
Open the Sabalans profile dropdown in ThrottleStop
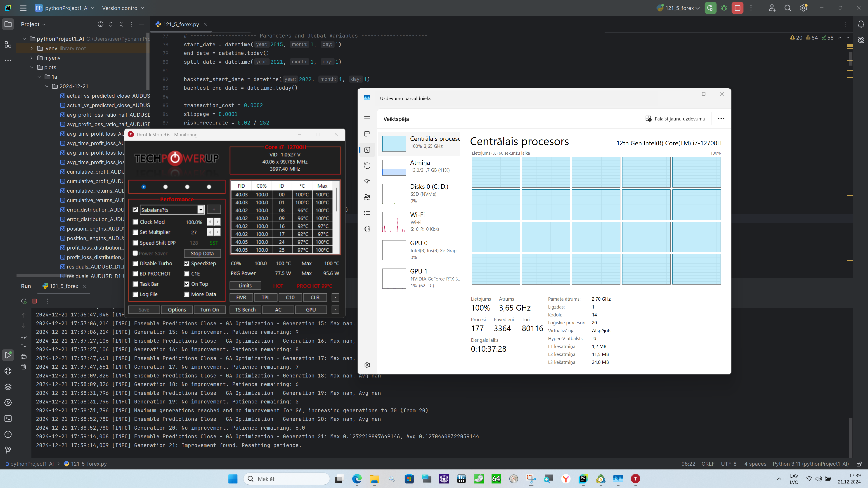point(201,210)
